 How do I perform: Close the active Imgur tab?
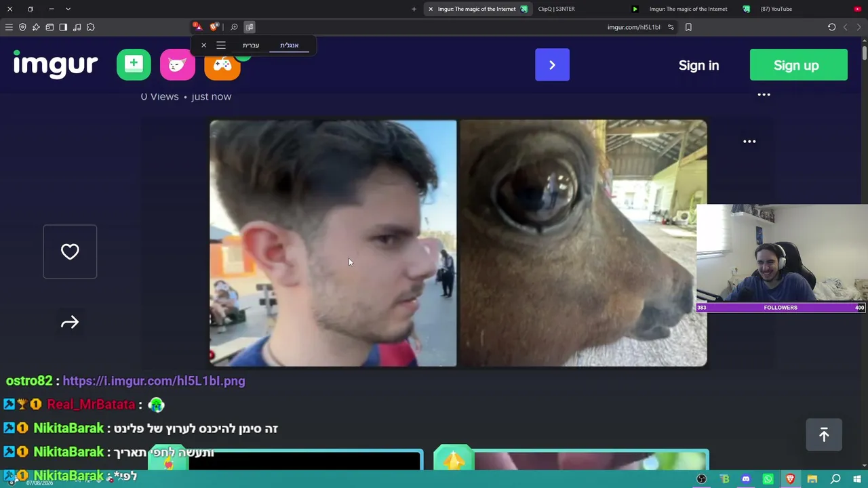tap(430, 9)
